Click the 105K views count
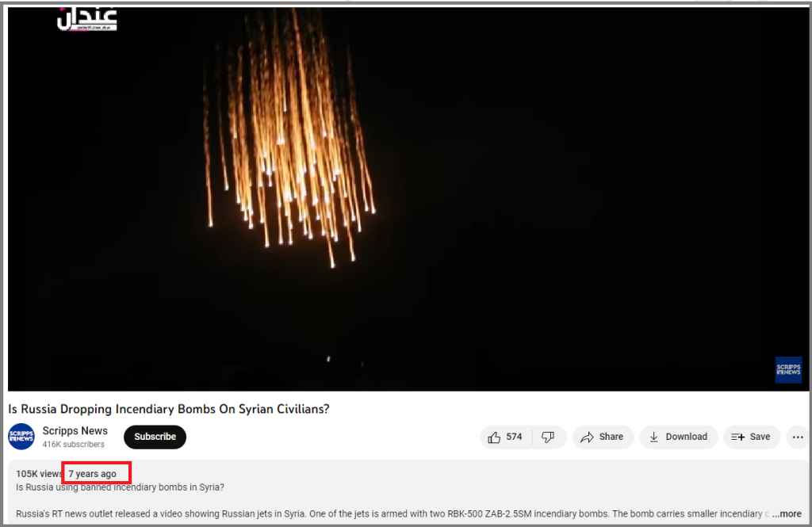 39,474
